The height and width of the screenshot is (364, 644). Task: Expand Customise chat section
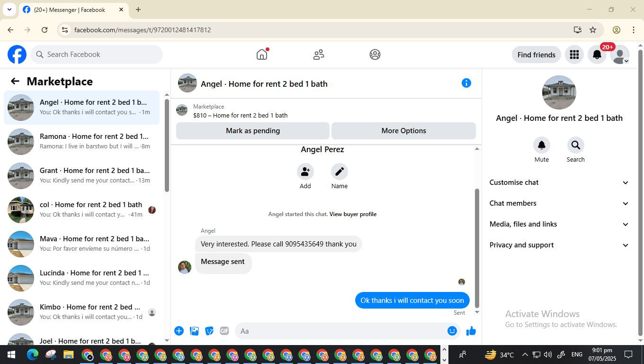(559, 182)
